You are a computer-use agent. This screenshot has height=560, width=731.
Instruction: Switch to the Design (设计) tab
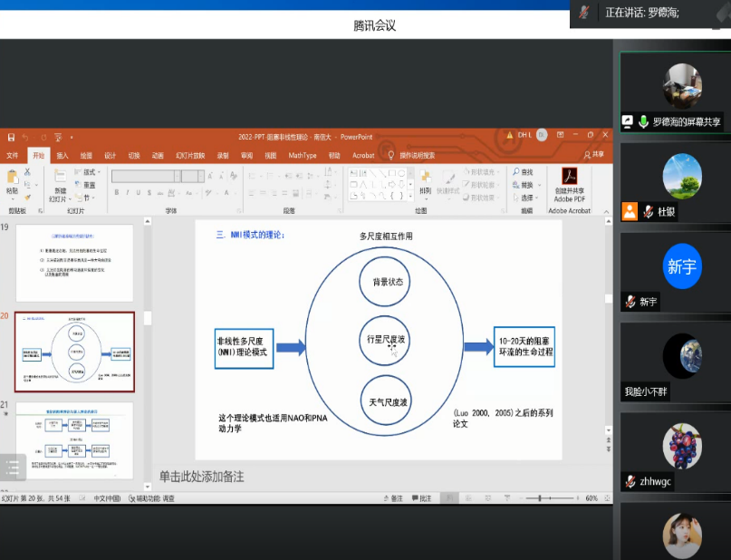pos(110,155)
